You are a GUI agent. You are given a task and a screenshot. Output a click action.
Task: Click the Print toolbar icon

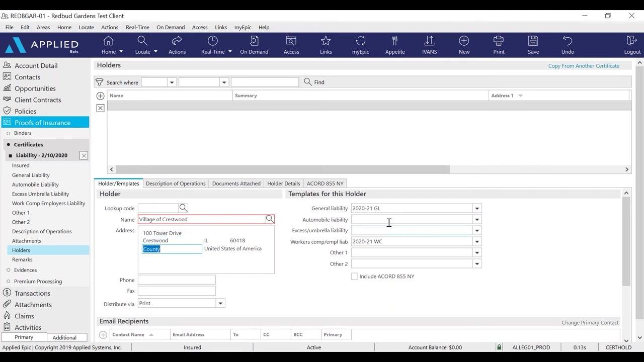(499, 41)
